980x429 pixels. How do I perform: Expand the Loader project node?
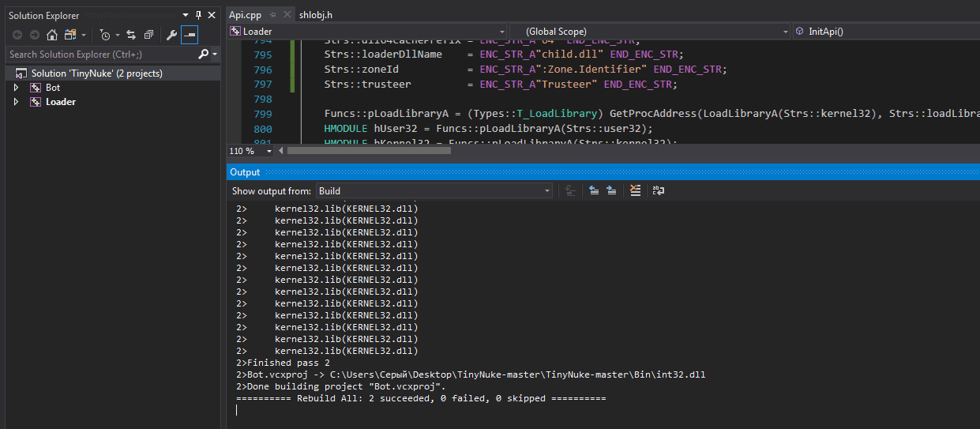[16, 102]
